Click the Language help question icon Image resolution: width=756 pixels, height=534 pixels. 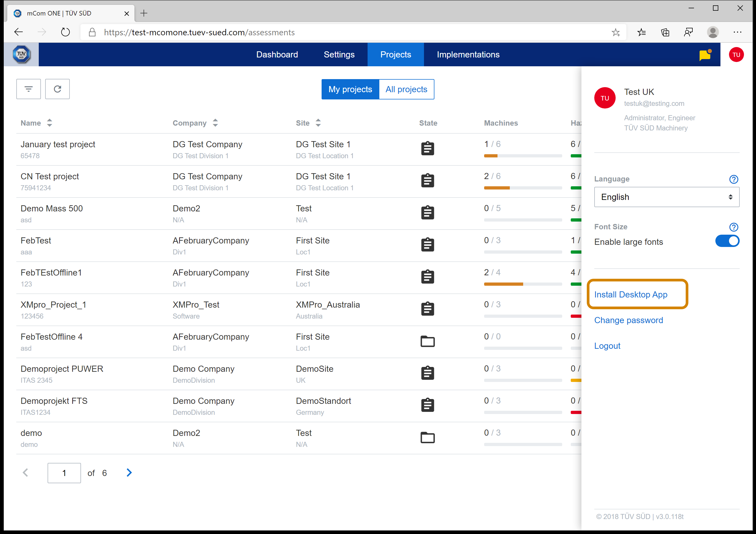pos(733,179)
